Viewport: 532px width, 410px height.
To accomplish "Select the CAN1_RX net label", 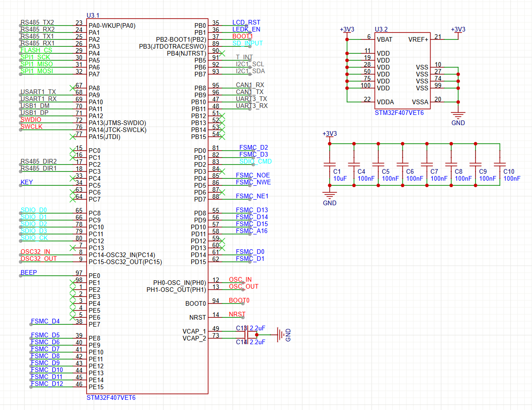I will click(250, 85).
